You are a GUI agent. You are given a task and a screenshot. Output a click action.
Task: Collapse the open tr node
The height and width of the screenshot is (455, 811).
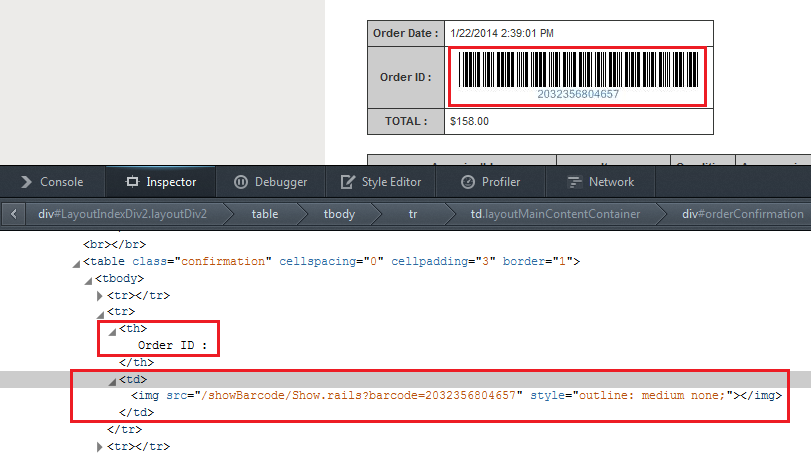click(x=100, y=314)
